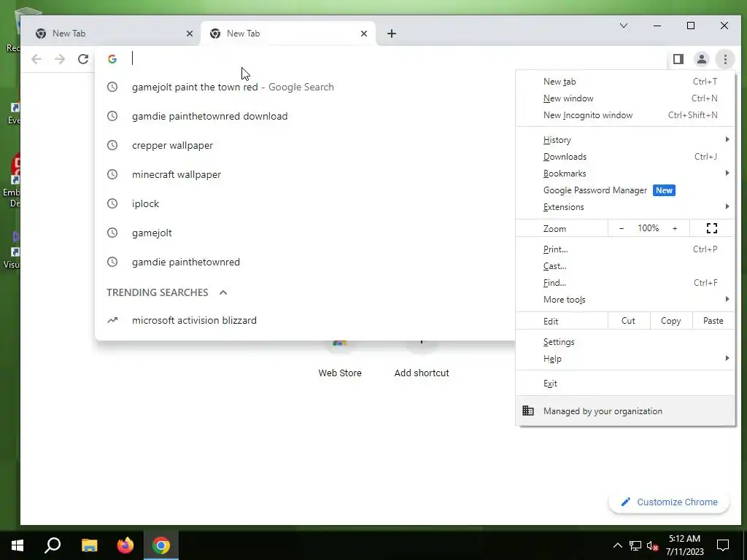The height and width of the screenshot is (560, 747).
Task: Select suggestion gamdie painthetownred download
Action: pos(305,116)
